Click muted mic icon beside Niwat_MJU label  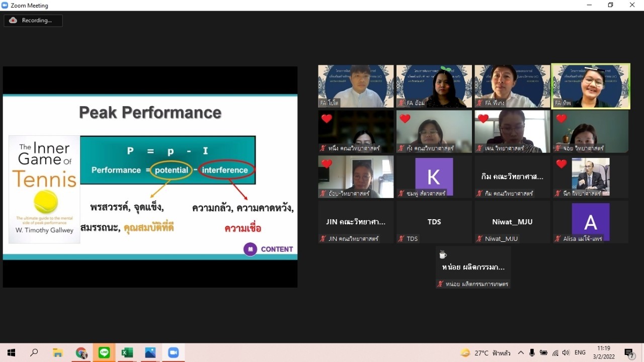point(480,239)
